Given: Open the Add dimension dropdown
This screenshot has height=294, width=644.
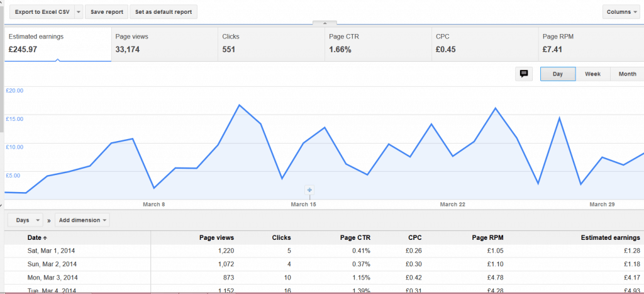Looking at the screenshot, I should click(x=82, y=220).
